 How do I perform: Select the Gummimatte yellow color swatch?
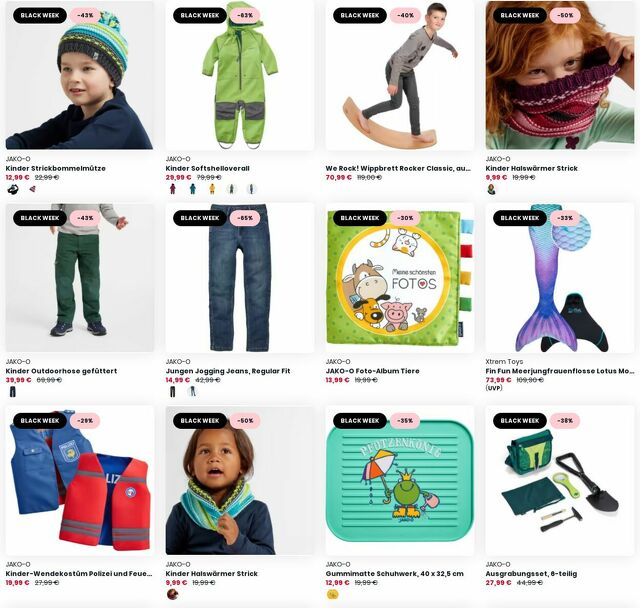[333, 595]
